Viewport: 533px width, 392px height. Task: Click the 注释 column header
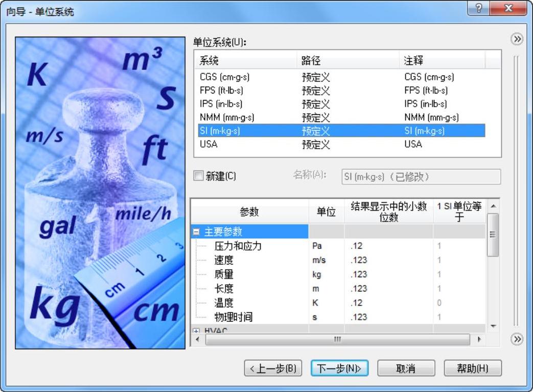[442, 60]
